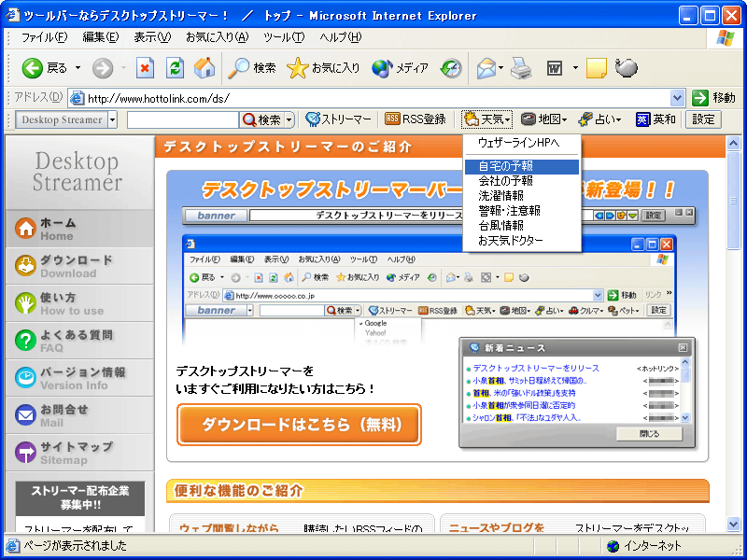The image size is (747, 560).
Task: Expand the address bar URL dropdown
Action: click(x=677, y=99)
